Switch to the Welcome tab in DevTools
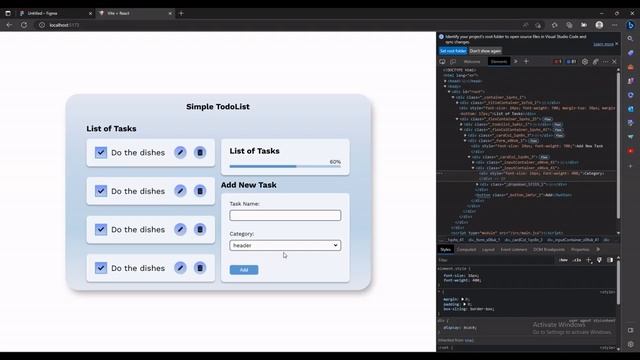This screenshot has height=360, width=640. [472, 62]
